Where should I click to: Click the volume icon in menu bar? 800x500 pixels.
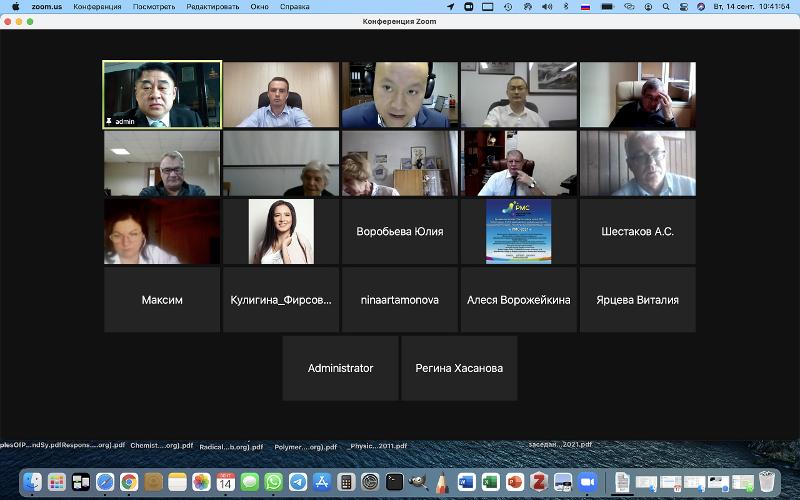[545, 6]
